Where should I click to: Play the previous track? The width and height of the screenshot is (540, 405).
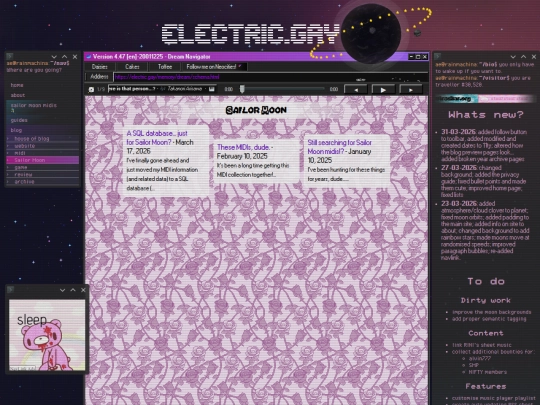pyautogui.click(x=356, y=90)
